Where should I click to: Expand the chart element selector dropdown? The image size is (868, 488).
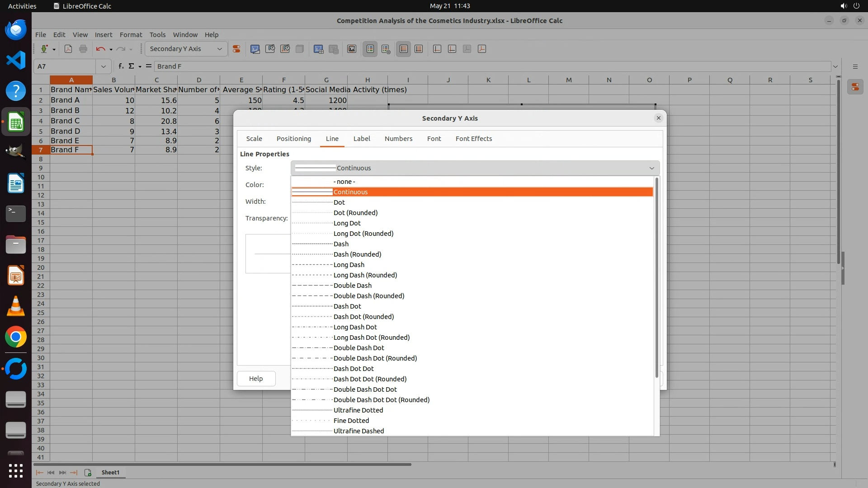[x=220, y=49]
